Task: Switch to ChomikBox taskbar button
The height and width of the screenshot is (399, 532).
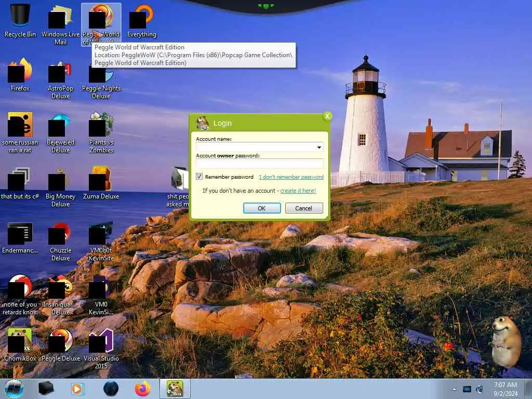Action: click(x=175, y=389)
